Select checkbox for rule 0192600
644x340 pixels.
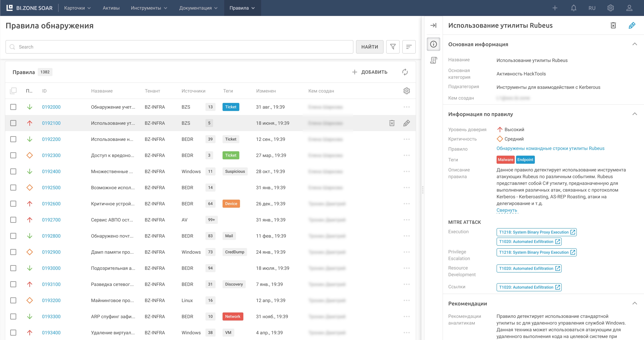point(13,204)
